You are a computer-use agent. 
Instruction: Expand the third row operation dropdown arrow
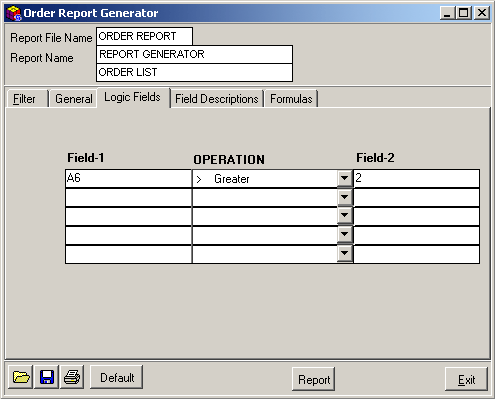tap(345, 216)
